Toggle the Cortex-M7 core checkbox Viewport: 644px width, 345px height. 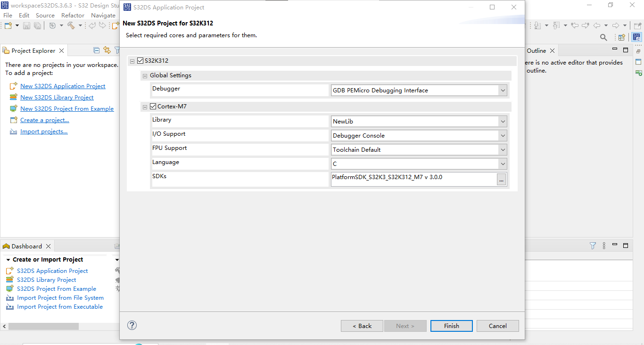pos(153,107)
